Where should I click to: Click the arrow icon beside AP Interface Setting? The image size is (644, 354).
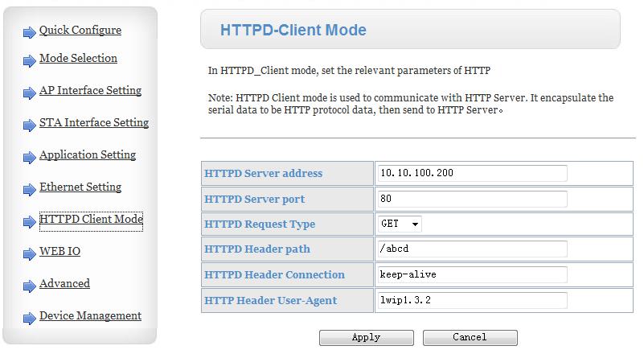(x=30, y=93)
